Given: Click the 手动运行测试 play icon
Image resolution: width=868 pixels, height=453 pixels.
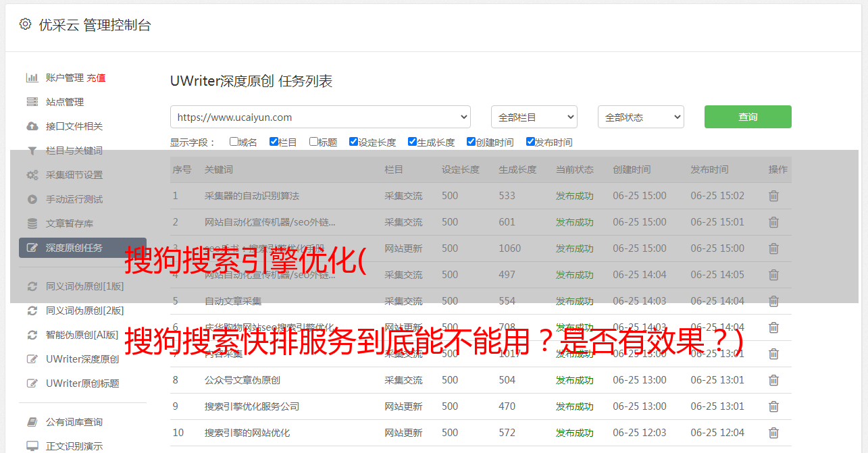Looking at the screenshot, I should coord(32,199).
